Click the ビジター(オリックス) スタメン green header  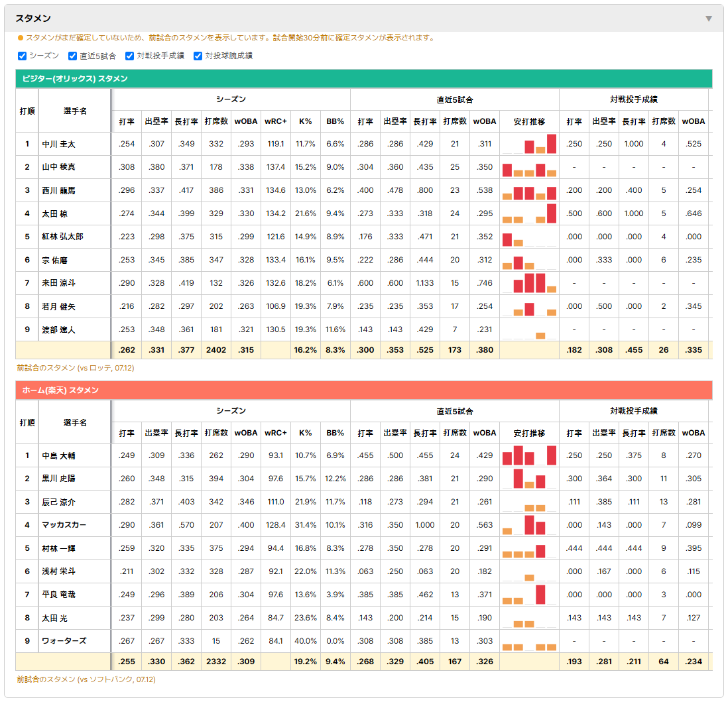(x=364, y=79)
